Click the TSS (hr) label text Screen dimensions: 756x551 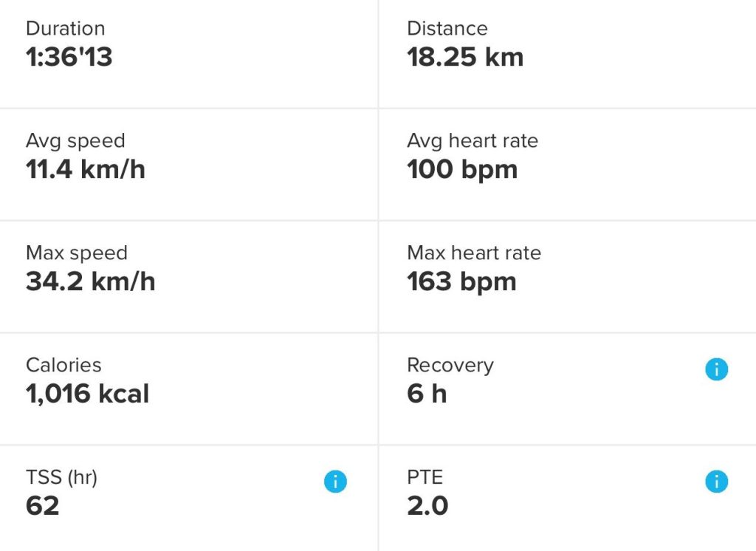coord(61,478)
